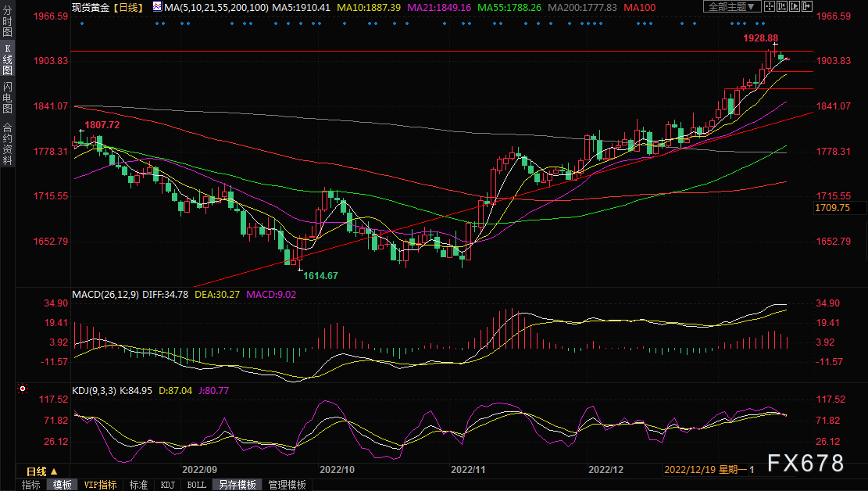868x491 pixels.
Task: Open 闪电图 from left sidebar
Action: tap(7, 96)
